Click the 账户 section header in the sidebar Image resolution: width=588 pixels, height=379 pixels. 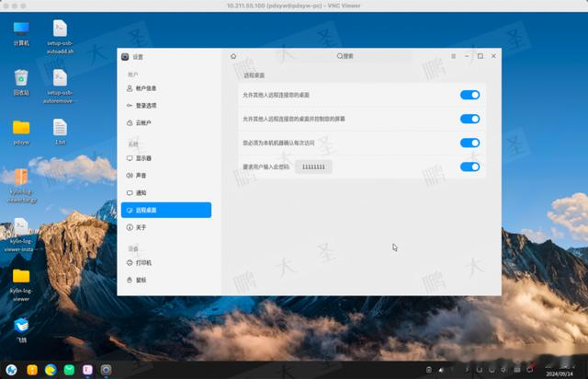[x=132, y=75]
